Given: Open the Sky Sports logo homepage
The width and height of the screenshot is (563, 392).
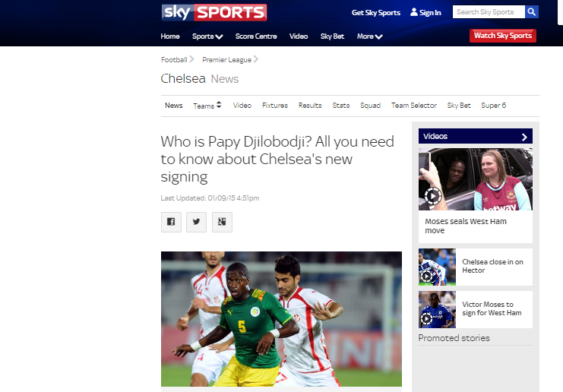Looking at the screenshot, I should coord(214,13).
